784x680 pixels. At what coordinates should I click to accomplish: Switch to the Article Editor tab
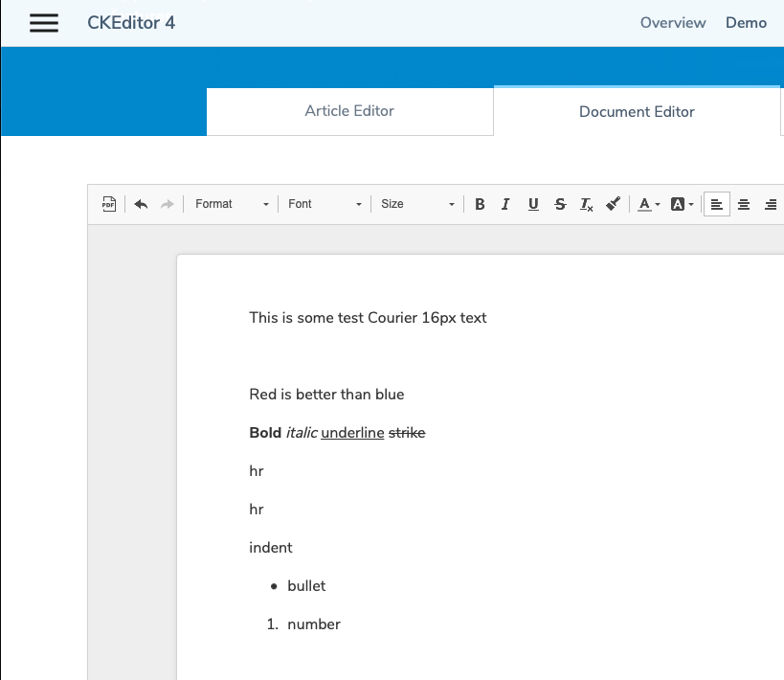pos(349,111)
